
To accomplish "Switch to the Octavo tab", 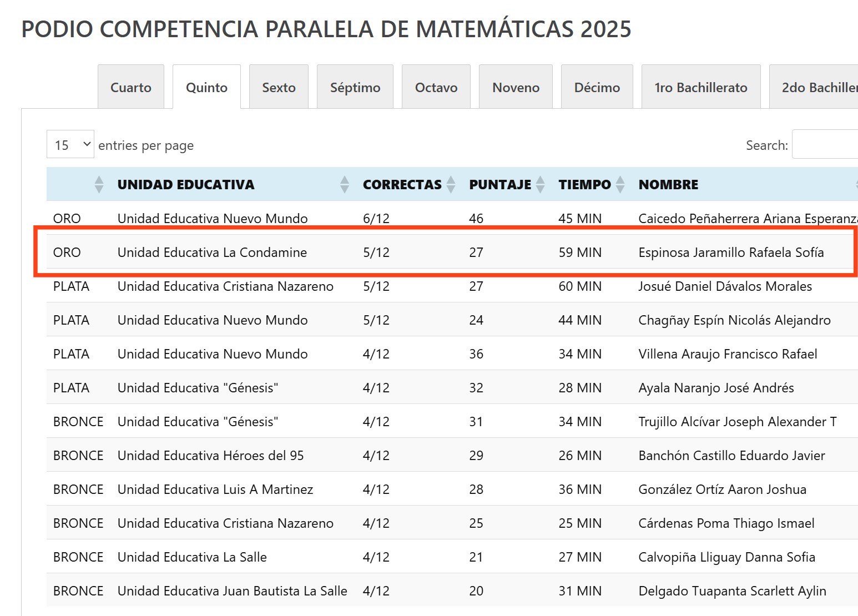I will 436,87.
